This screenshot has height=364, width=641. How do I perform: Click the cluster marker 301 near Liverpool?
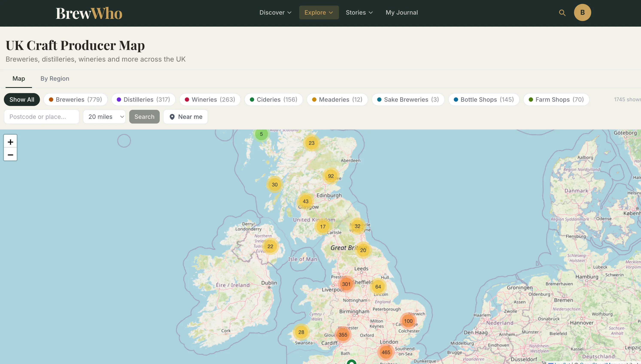[x=346, y=284]
